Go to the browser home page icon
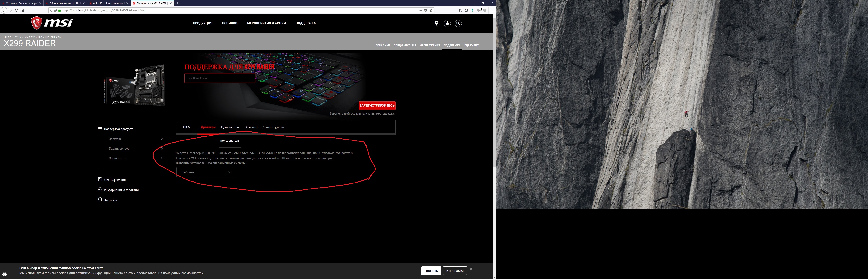 coord(23,10)
